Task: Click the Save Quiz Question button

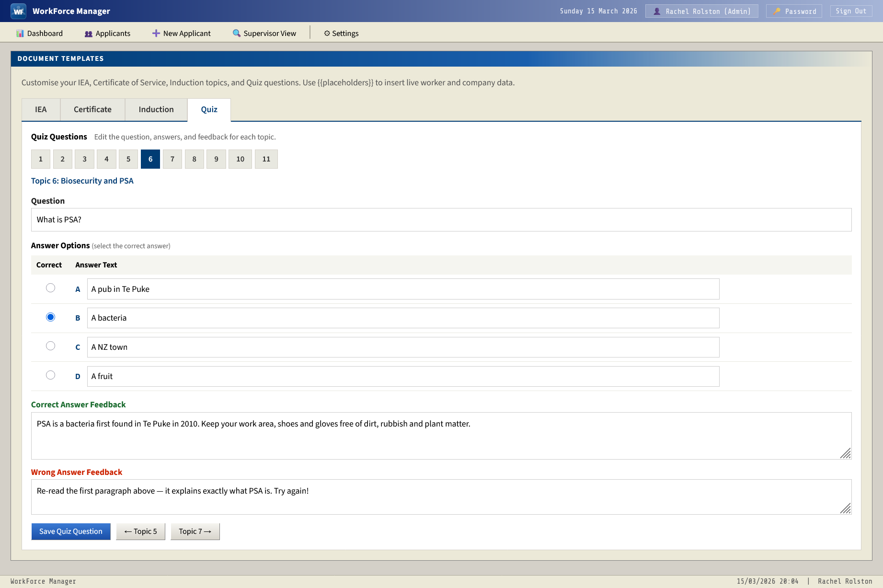Action: coord(70,531)
